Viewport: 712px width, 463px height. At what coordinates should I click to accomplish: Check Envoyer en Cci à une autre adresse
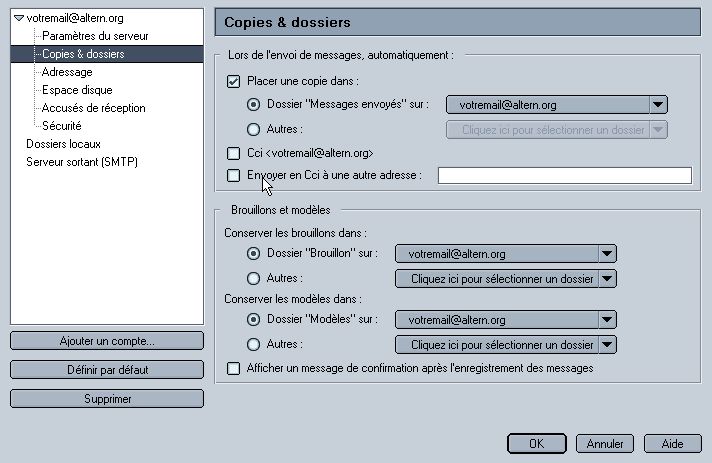pyautogui.click(x=233, y=175)
